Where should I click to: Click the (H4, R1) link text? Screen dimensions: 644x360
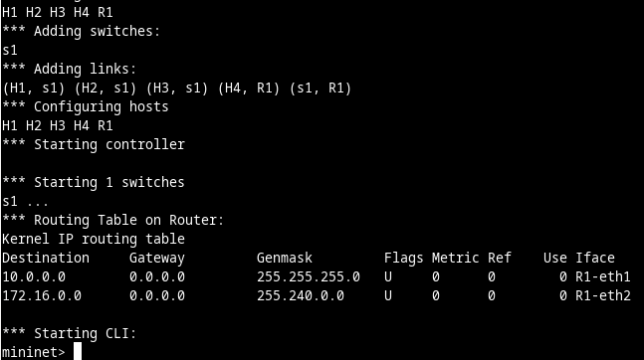[249, 89]
